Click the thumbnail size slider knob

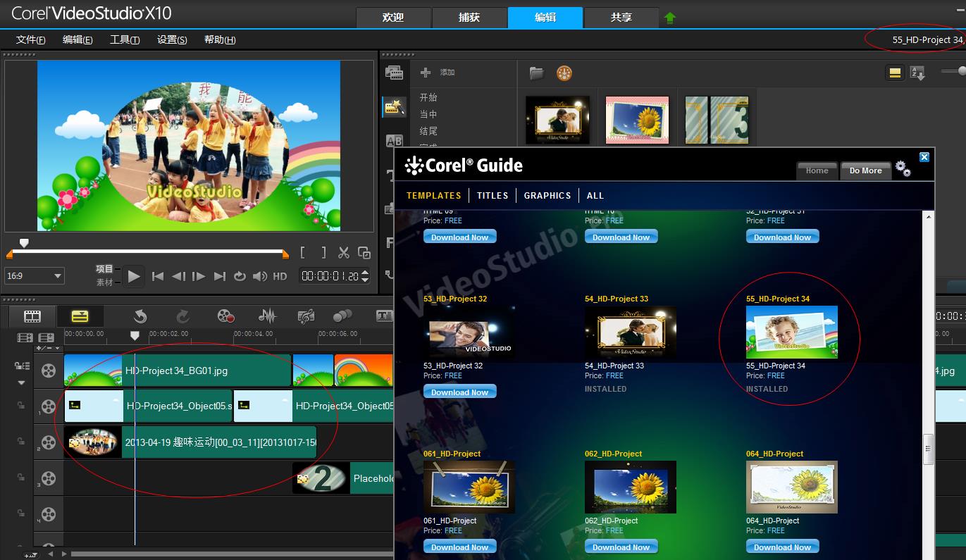[963, 71]
